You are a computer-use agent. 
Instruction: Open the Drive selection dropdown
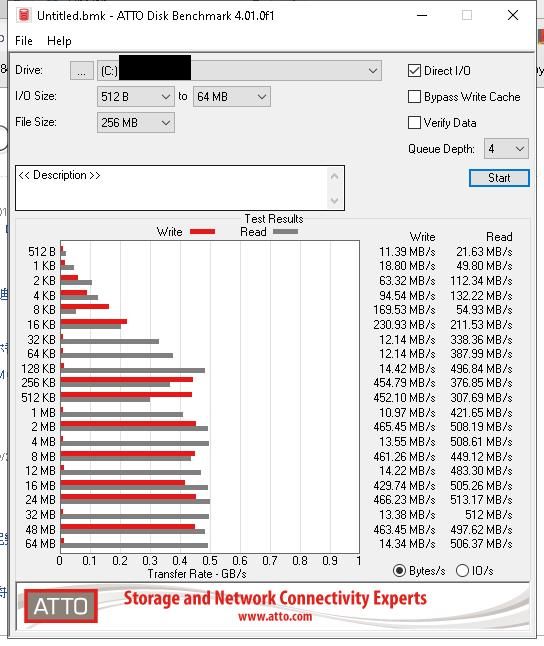[239, 71]
